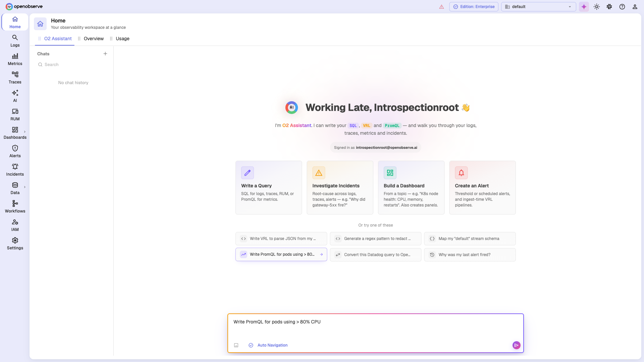The image size is (644, 362).
Task: Click the SQL tag in intro text
Action: 353,126
